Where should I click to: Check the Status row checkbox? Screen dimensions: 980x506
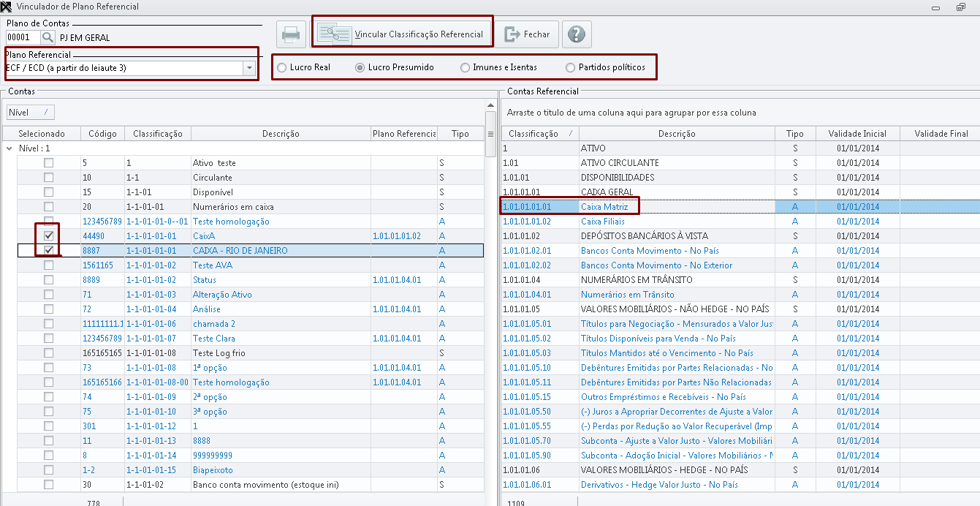[x=48, y=280]
